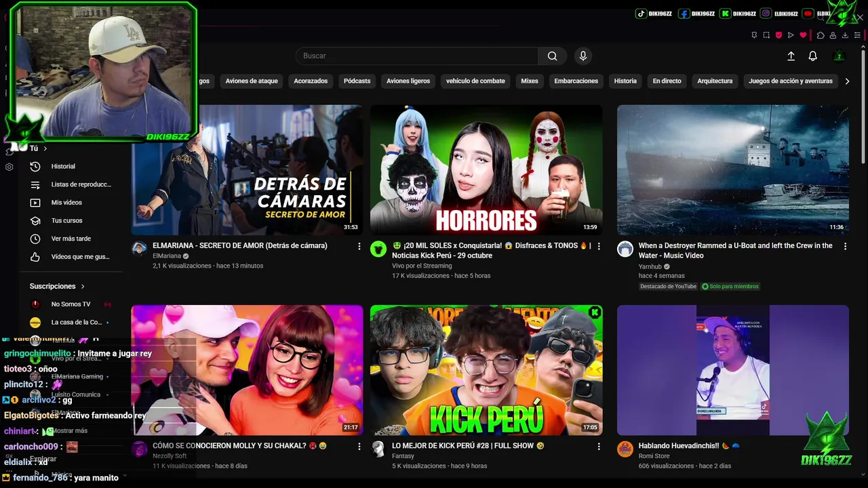The height and width of the screenshot is (488, 868).
Task: Open options menu for Destroyer Rammed U-Boat video
Action: point(845,247)
